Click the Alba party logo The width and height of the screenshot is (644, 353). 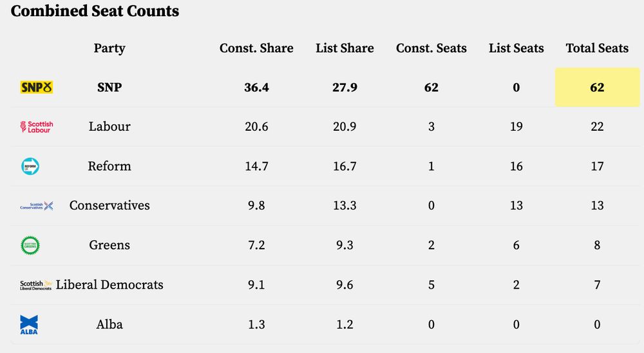coord(29,325)
